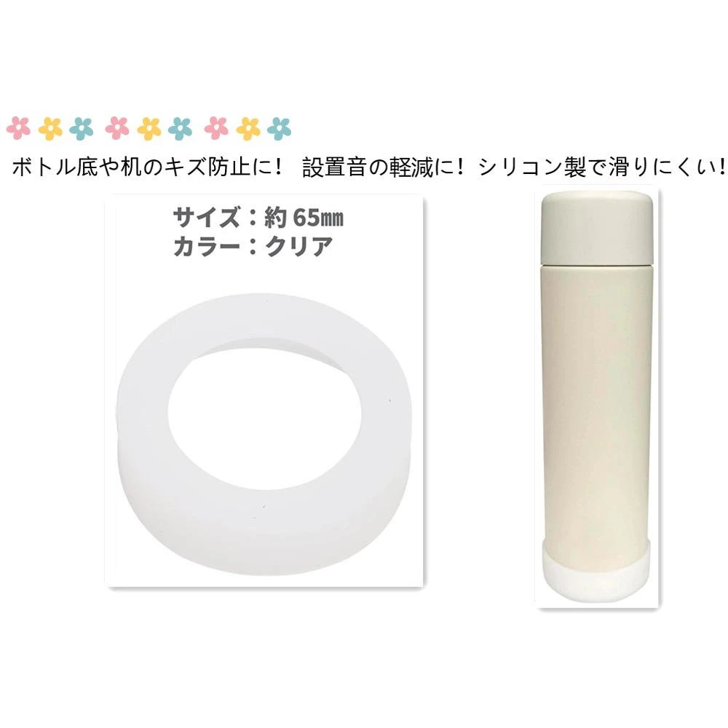Click the third yellow flower icon
728x728 pixels.
(248, 129)
